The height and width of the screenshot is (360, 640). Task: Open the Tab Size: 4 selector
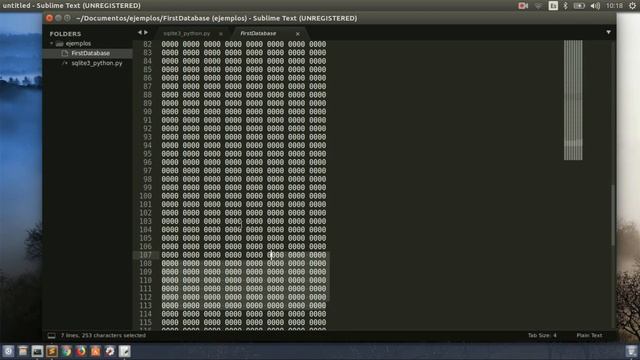542,336
